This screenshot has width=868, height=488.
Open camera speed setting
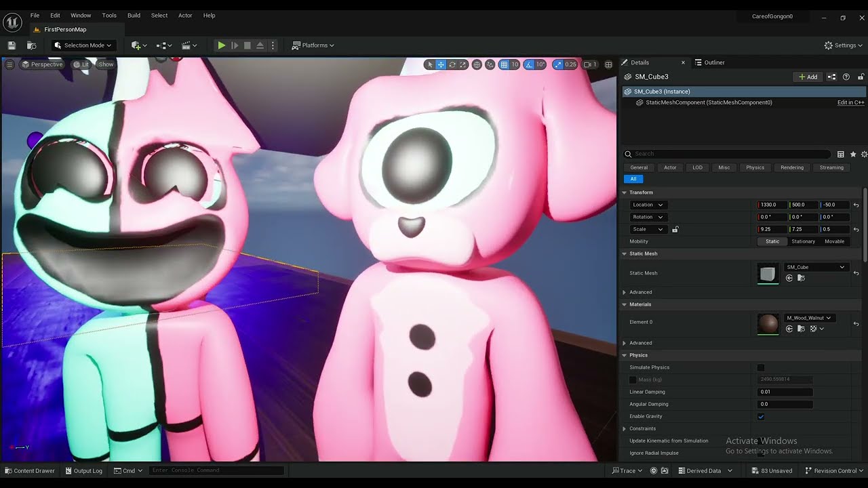[x=590, y=64]
